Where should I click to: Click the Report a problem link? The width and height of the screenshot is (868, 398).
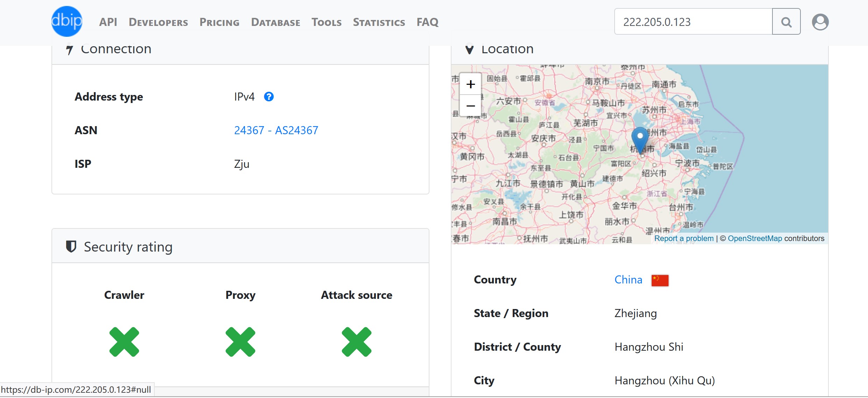tap(684, 239)
